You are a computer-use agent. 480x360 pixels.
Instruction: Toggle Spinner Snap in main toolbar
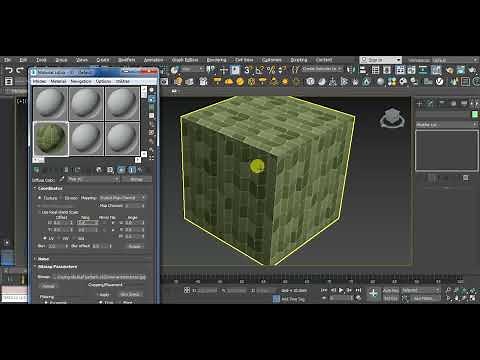tap(282, 70)
